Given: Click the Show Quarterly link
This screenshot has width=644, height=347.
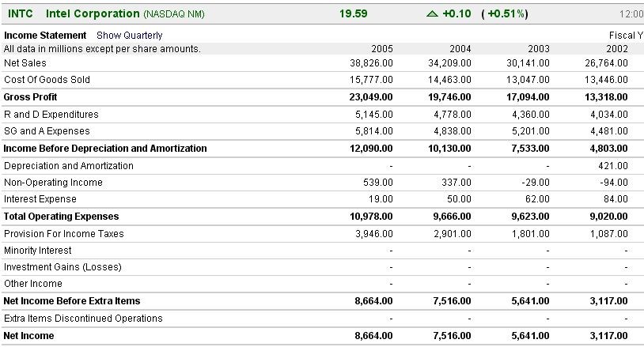Looking at the screenshot, I should click(130, 36).
